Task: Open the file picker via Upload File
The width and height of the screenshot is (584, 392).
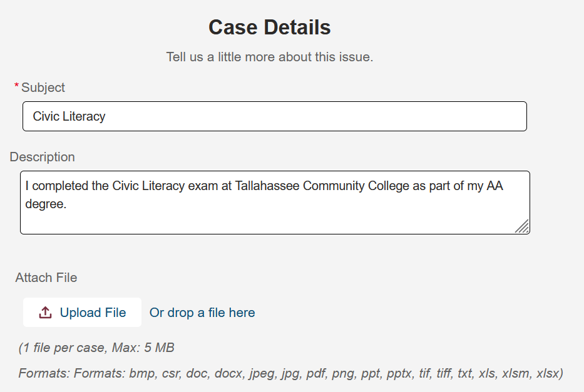Action: click(82, 312)
